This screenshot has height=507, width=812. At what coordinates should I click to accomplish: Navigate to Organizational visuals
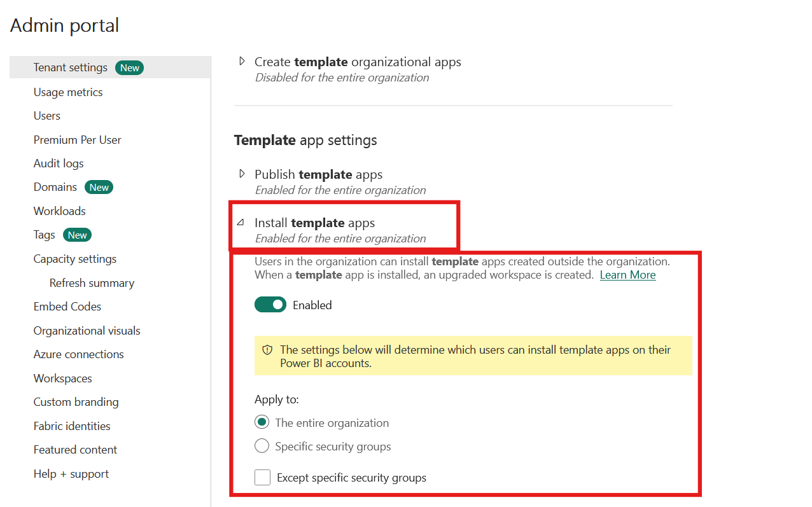(x=87, y=331)
